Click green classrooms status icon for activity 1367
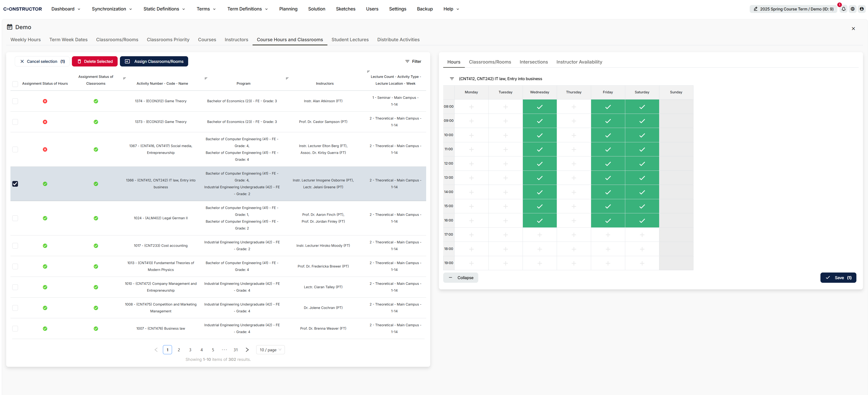 coord(96,150)
